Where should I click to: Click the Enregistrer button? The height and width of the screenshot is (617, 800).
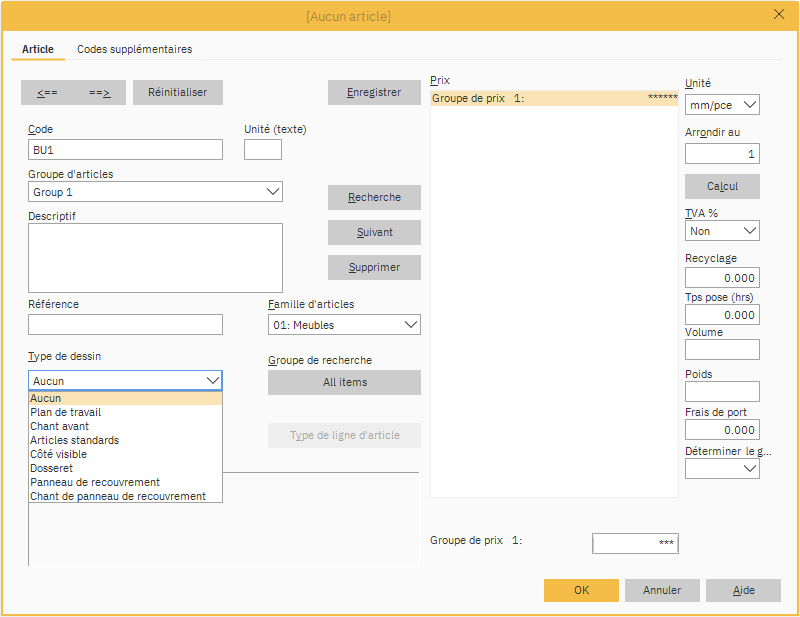coord(374,92)
